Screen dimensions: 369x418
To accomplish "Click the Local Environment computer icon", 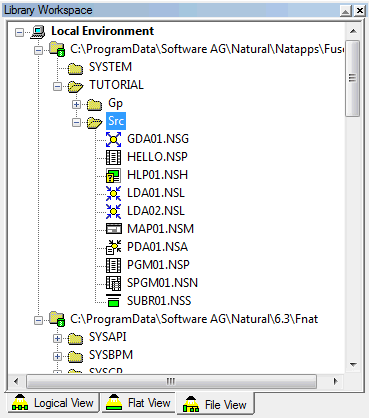I will point(38,31).
